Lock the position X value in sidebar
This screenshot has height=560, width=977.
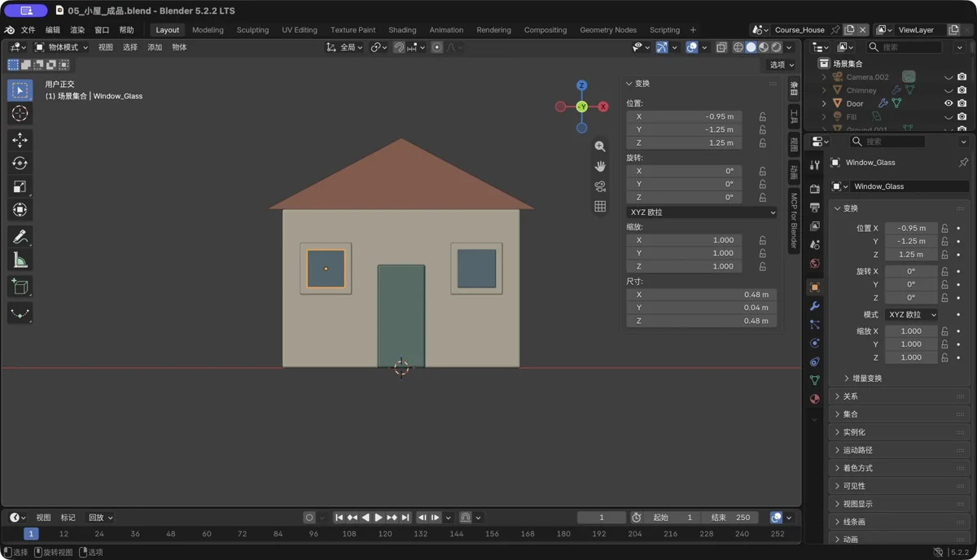[x=763, y=116]
